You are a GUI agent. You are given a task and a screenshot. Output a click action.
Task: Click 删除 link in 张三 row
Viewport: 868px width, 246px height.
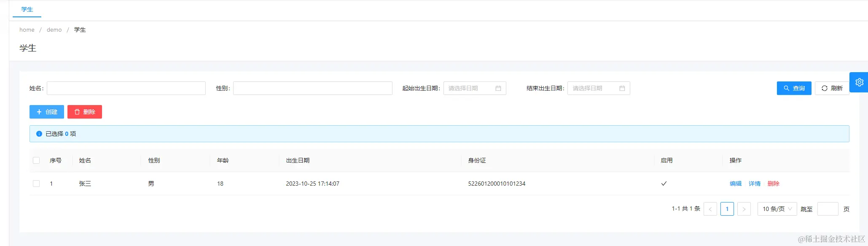tap(774, 184)
